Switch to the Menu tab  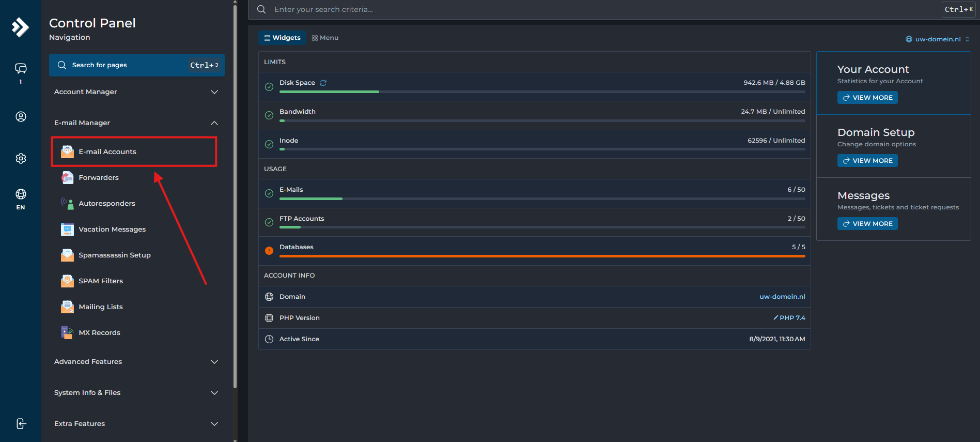325,38
